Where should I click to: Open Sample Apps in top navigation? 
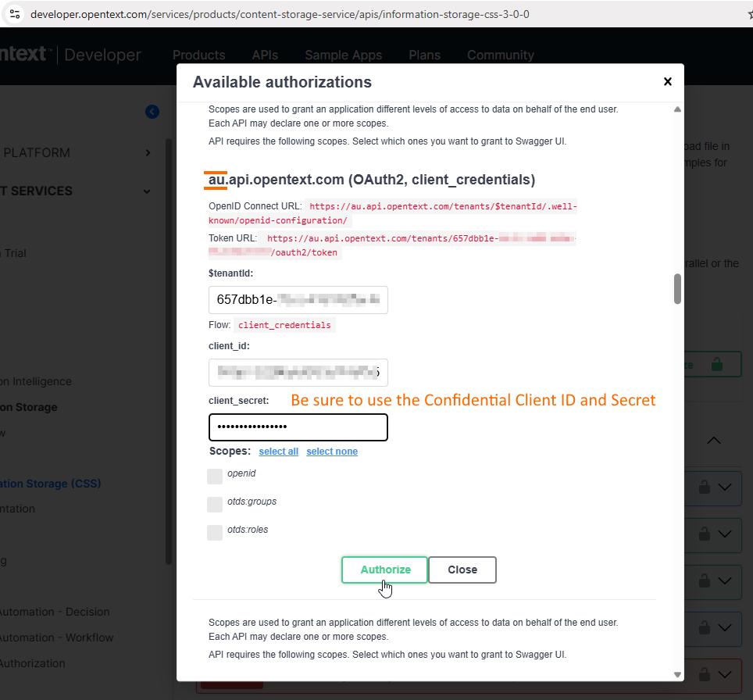click(344, 55)
